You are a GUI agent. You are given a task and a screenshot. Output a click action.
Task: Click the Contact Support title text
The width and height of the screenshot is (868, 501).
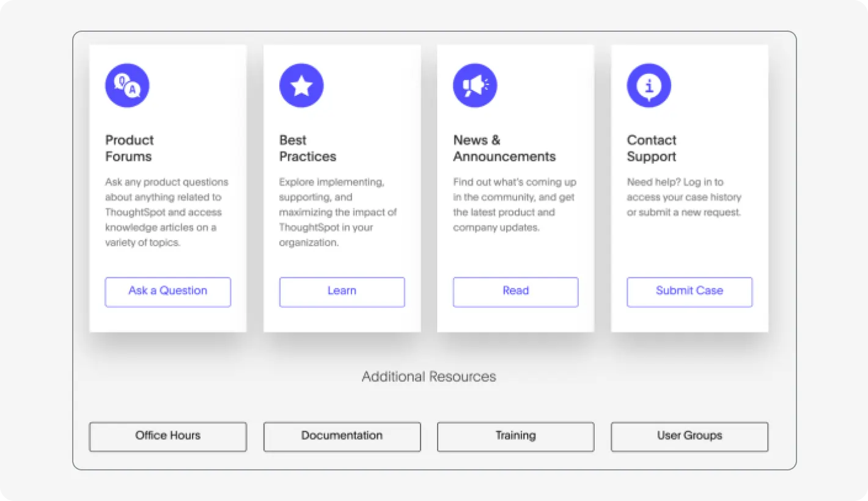[651, 148]
